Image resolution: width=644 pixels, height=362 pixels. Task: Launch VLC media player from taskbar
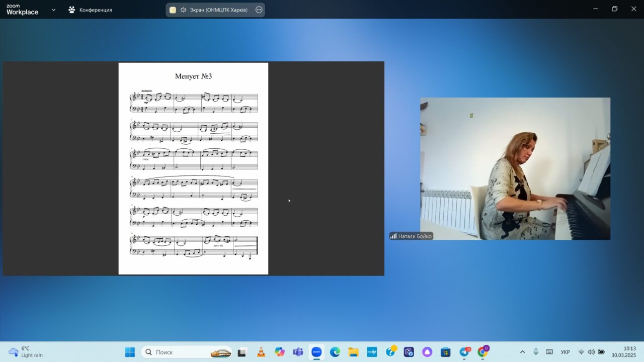pos(261,352)
